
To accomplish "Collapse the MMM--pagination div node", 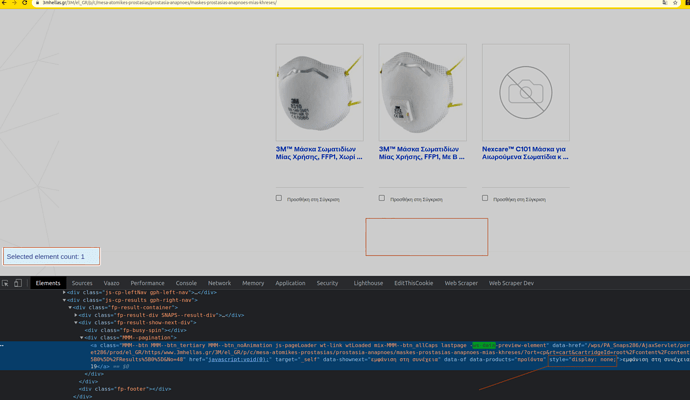I will coord(82,338).
